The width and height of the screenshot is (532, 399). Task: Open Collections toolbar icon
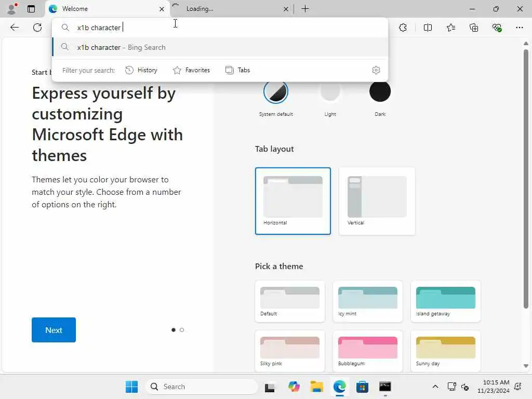pyautogui.click(x=474, y=28)
